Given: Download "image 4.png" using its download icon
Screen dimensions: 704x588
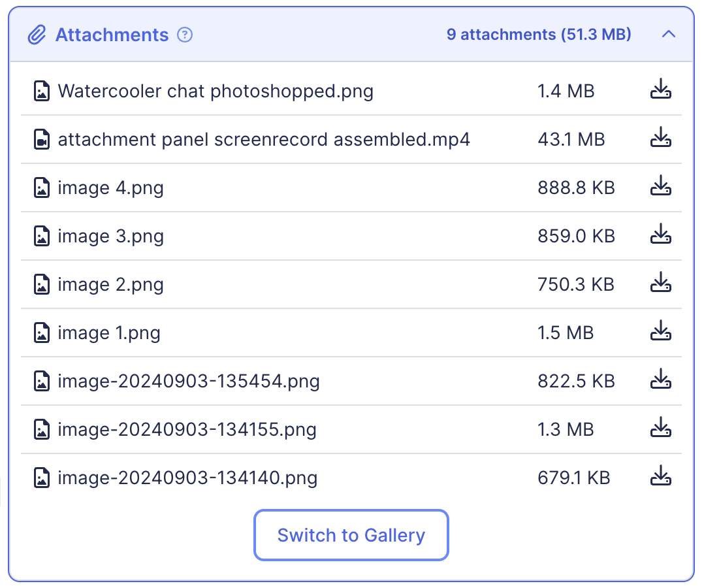Looking at the screenshot, I should pyautogui.click(x=660, y=186).
